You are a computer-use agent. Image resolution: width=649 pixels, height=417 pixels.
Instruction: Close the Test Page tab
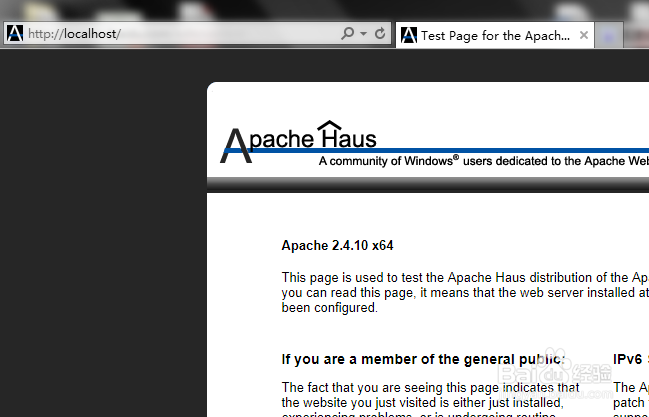(584, 35)
